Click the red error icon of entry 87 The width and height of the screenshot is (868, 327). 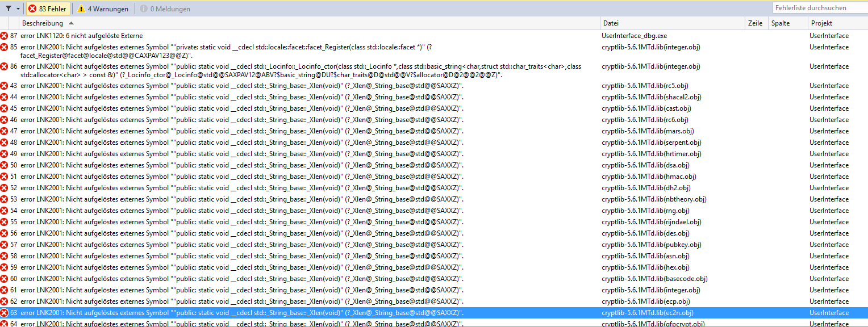coord(5,36)
